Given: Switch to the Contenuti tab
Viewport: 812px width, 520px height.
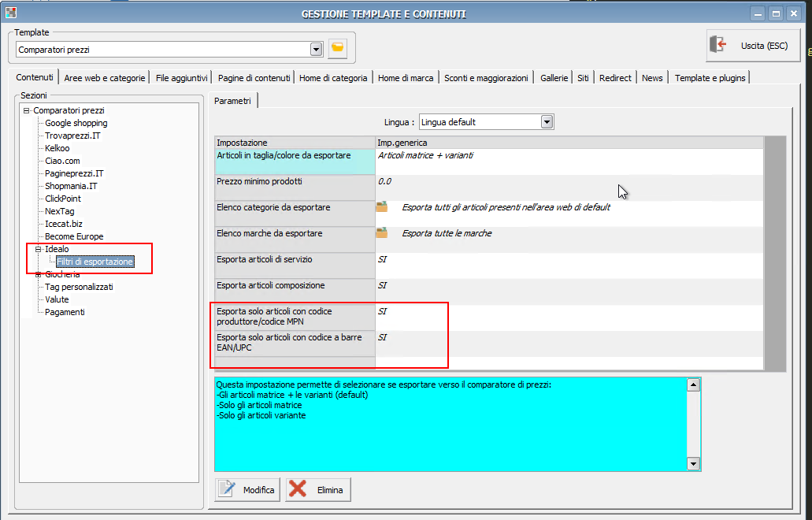Looking at the screenshot, I should [34, 78].
